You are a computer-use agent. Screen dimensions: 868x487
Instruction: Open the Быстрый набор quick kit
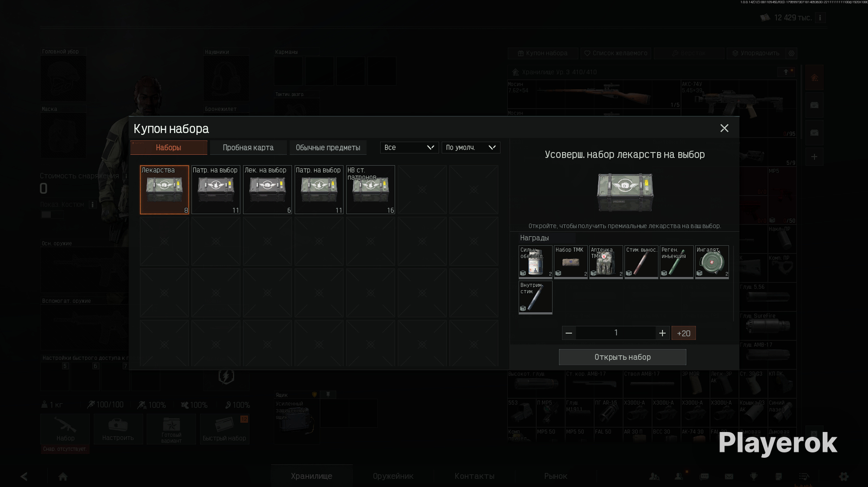pos(224,429)
